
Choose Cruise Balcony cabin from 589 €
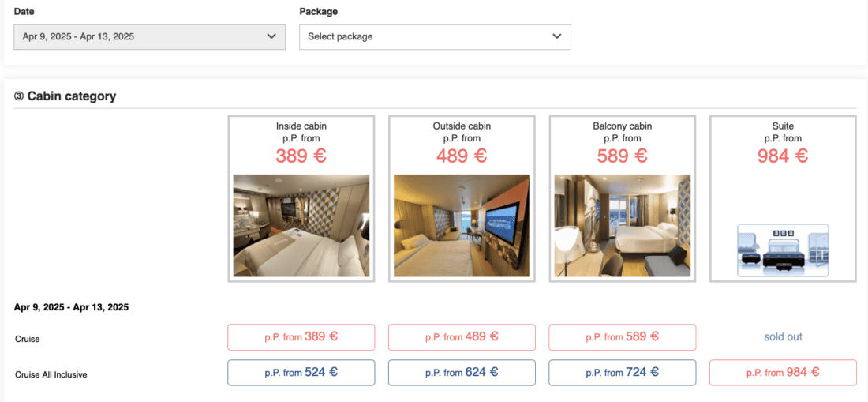(x=623, y=337)
